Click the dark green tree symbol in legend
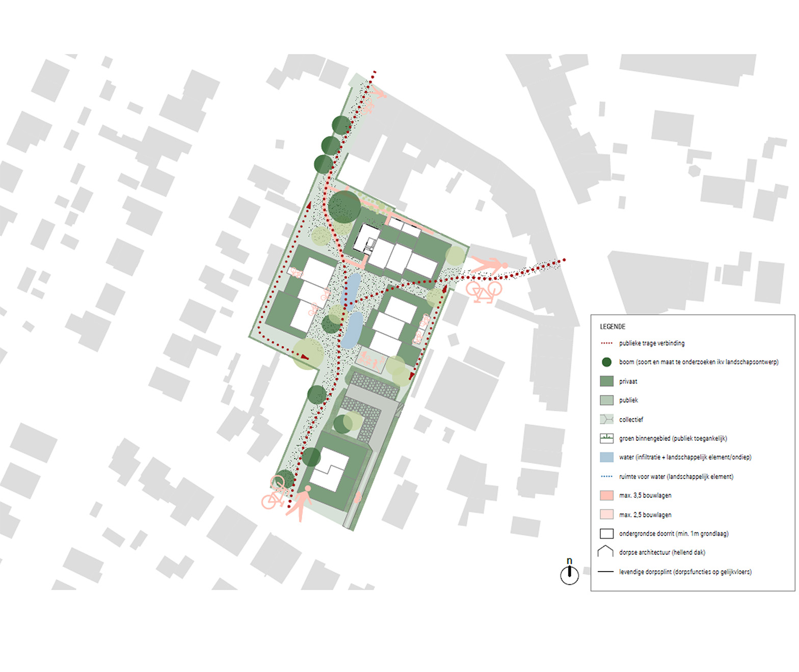The height and width of the screenshot is (672, 799). pyautogui.click(x=606, y=362)
